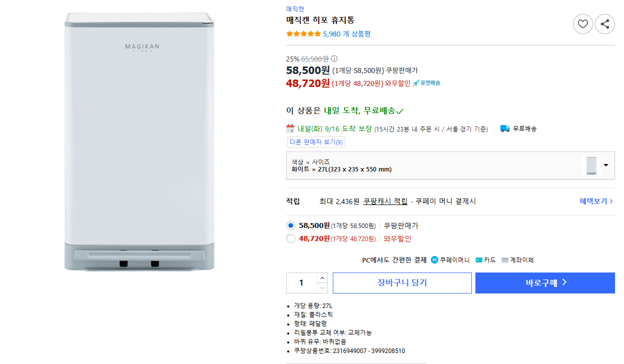The height and width of the screenshot is (364, 624).
Task: Click the Coupay Money (쿠페이머니) icon
Action: coord(434,260)
